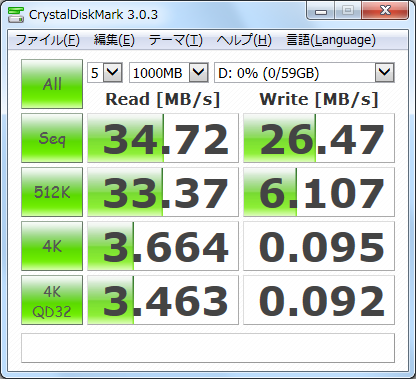Open the ヘルプ(H) menu

(x=244, y=40)
